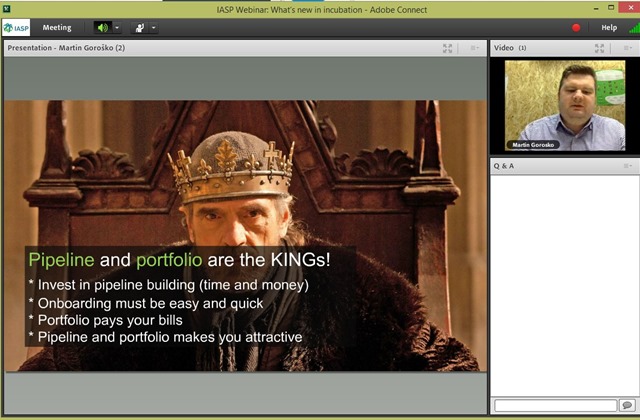Click the red recording indicator
Viewport: 640px width, 420px height.
pyautogui.click(x=576, y=28)
